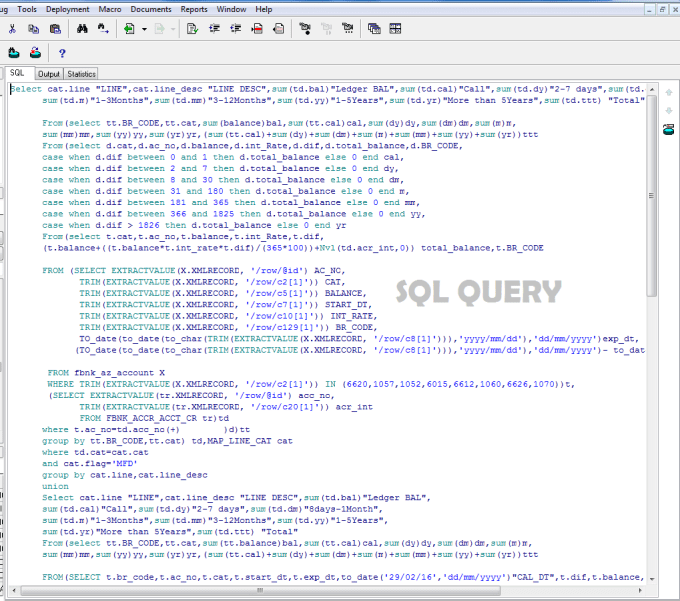Click the Indent selection icon
The image size is (680, 601).
point(214,29)
